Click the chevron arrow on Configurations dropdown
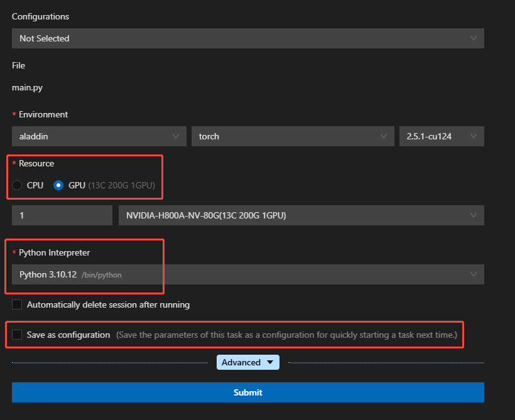Image resolution: width=515 pixels, height=420 pixels. tap(474, 38)
